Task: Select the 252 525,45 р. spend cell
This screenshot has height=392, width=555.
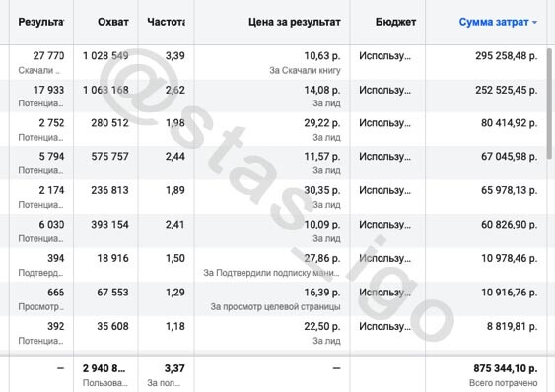Action: pyautogui.click(x=506, y=90)
